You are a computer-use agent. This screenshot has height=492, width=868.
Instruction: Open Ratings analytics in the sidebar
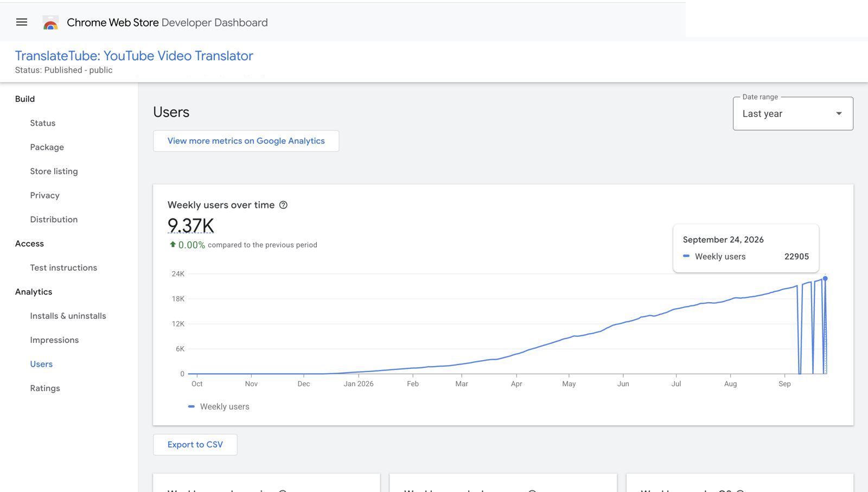point(45,388)
